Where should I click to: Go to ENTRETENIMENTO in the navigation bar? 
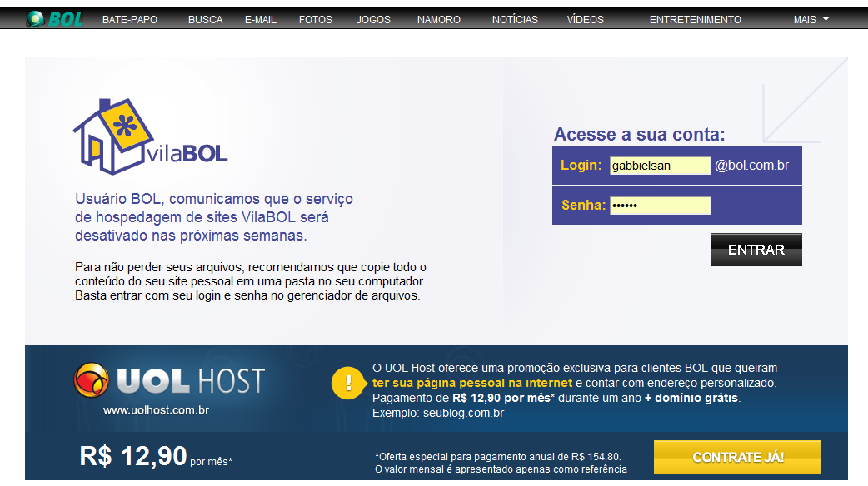pyautogui.click(x=696, y=20)
